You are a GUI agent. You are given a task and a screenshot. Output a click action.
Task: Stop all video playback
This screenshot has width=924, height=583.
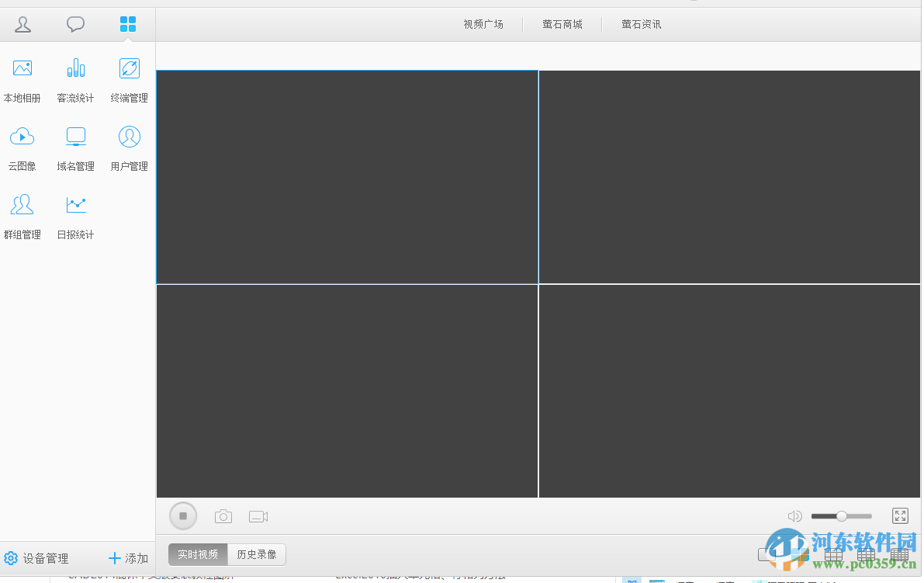(183, 516)
